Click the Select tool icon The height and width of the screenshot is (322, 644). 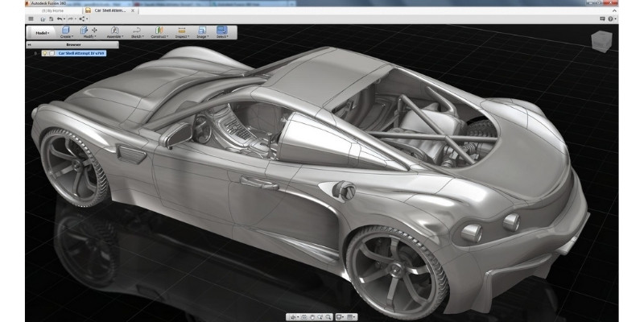222,30
